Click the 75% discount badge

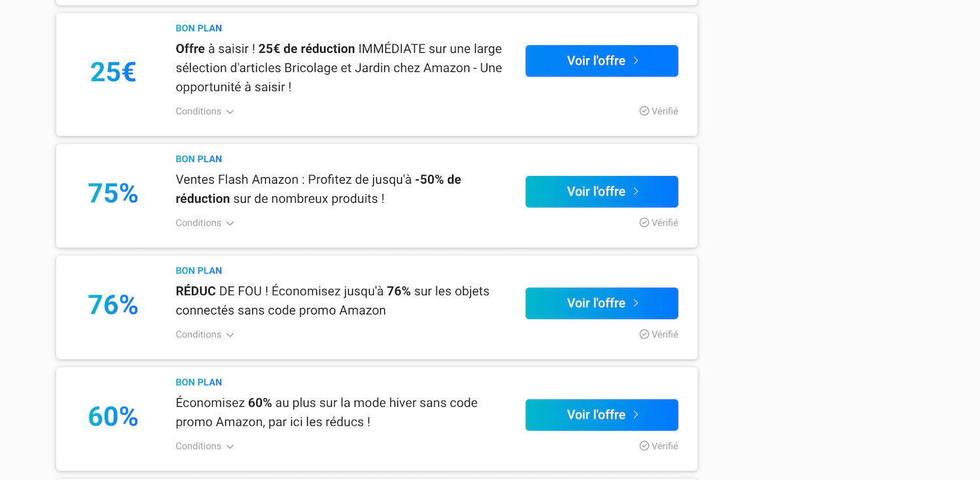(112, 193)
